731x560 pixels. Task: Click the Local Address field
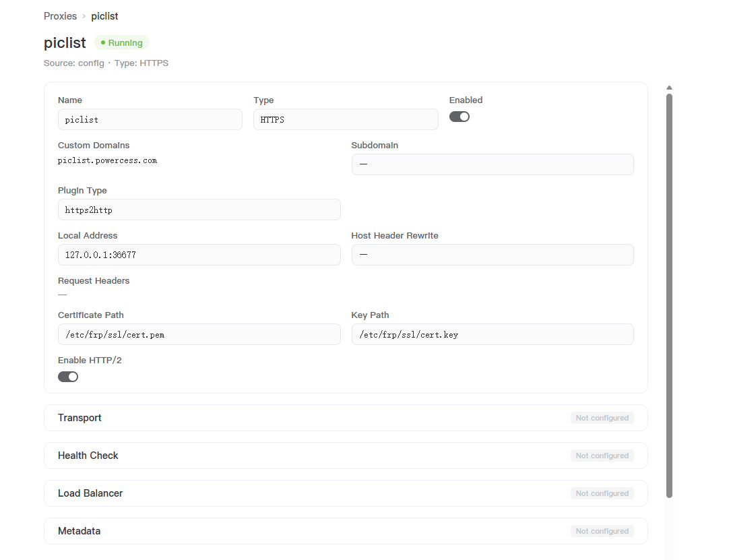pos(199,255)
